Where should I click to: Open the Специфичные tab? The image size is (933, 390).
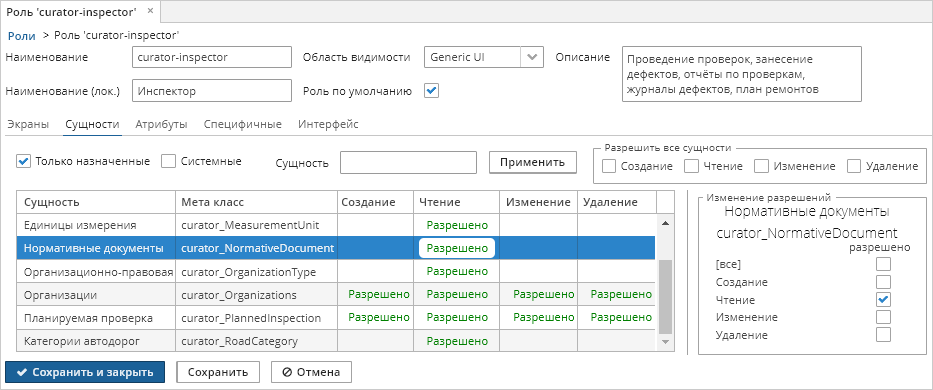[x=242, y=124]
